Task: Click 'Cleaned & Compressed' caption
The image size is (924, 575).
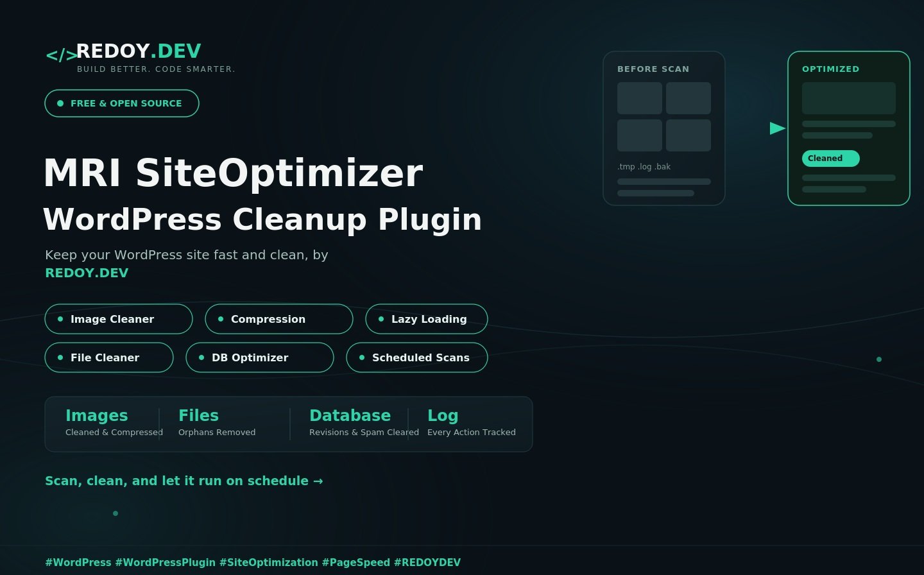Action: click(x=114, y=432)
